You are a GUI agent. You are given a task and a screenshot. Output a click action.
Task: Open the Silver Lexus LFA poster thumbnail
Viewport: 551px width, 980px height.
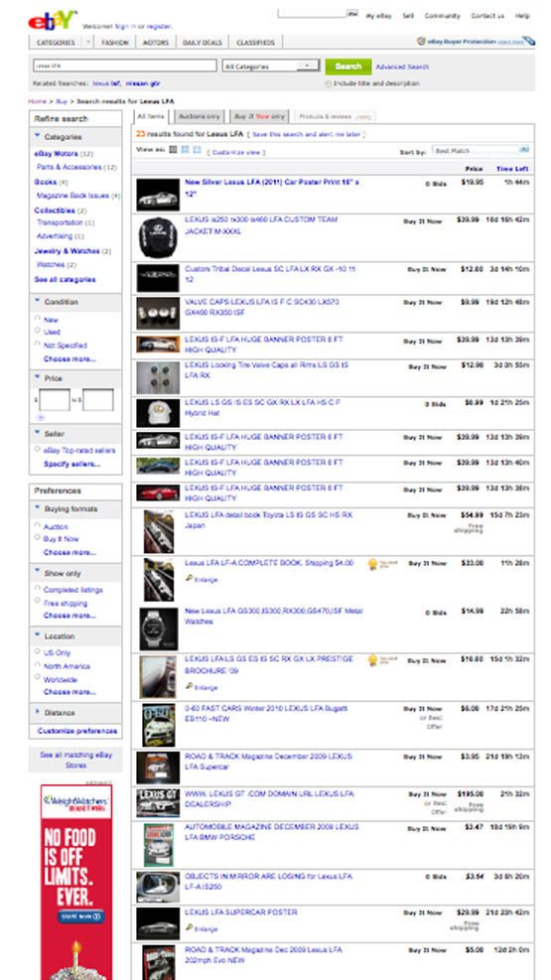point(158,195)
